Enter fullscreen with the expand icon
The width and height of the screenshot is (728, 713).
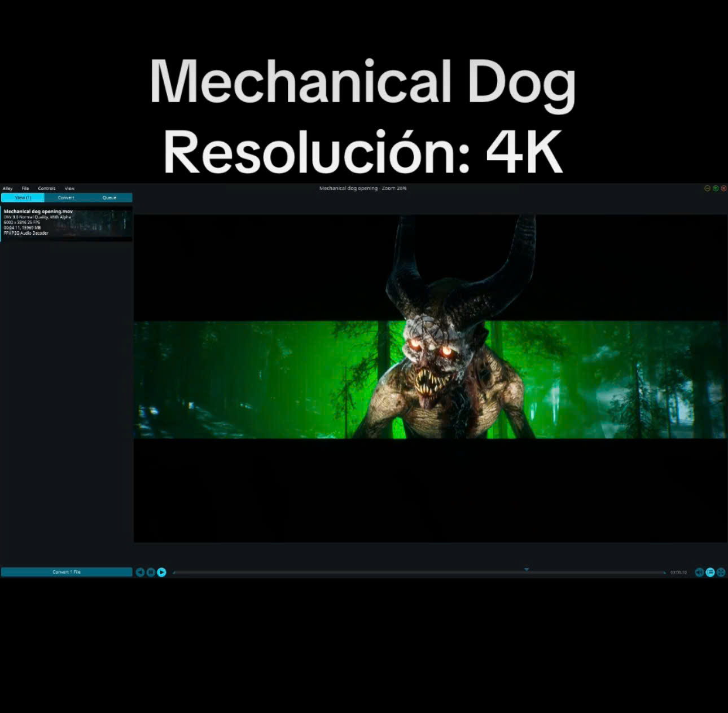point(721,572)
